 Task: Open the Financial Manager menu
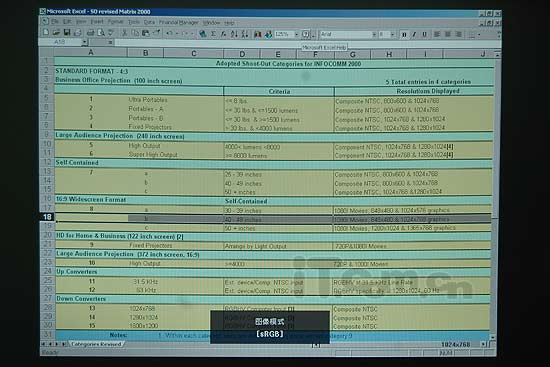[x=179, y=22]
